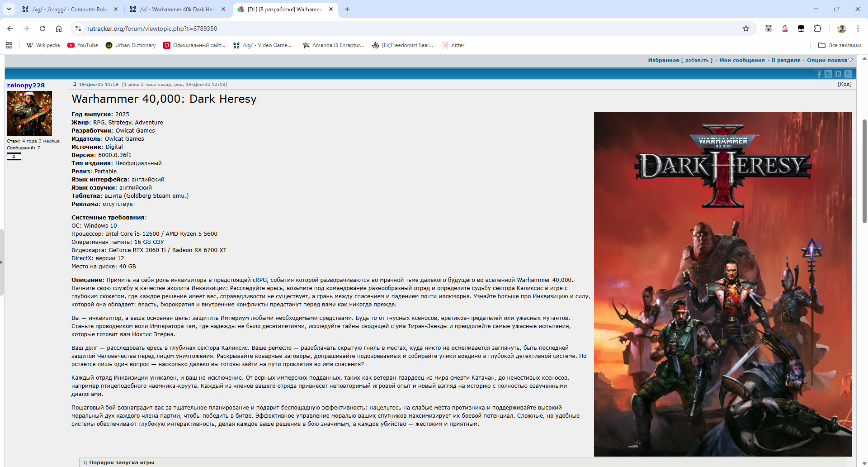Viewport: 868px width, 467px height.
Task: Bookmark this page with the star icon
Action: (x=746, y=29)
